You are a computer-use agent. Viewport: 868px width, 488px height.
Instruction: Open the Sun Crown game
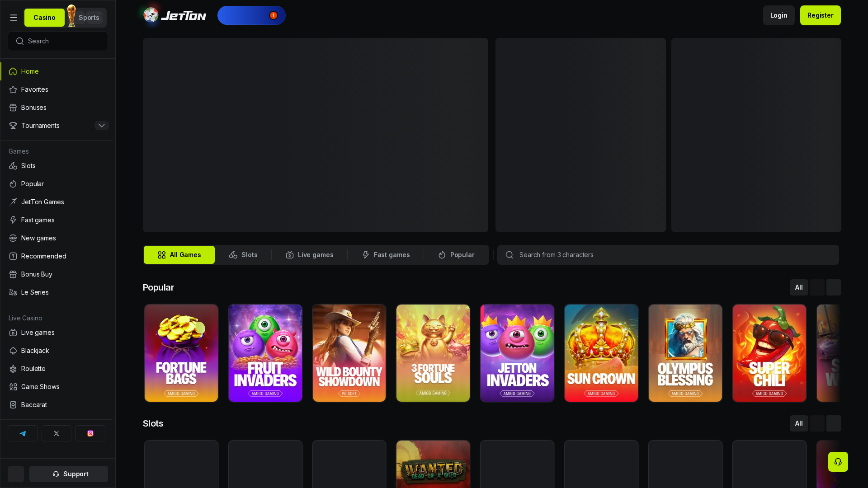tap(601, 353)
